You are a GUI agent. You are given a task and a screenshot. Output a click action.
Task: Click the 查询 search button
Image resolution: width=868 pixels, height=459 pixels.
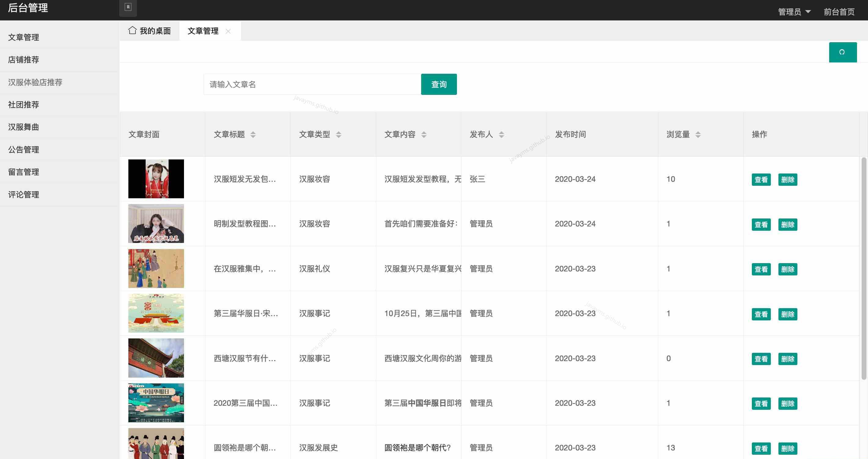(x=439, y=84)
